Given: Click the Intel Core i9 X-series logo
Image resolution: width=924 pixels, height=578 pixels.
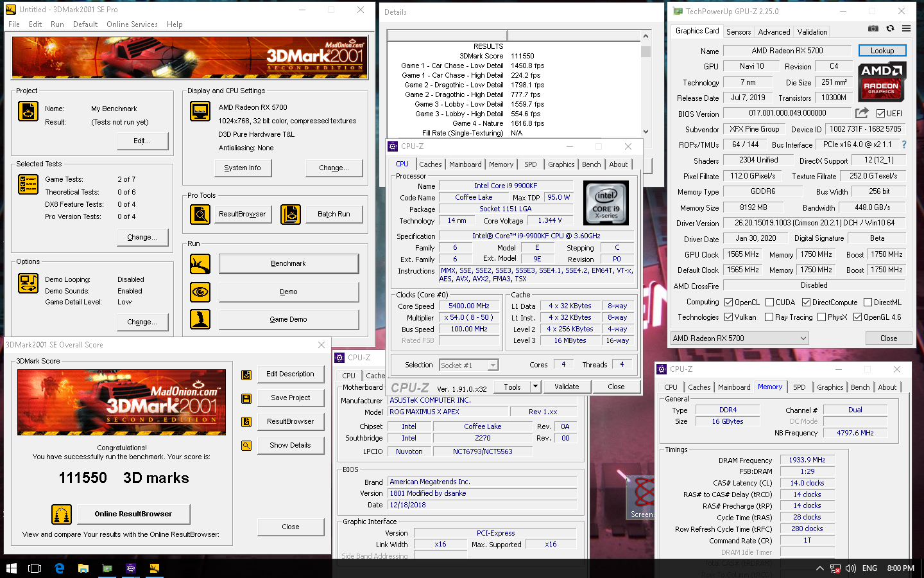Looking at the screenshot, I should tap(606, 202).
